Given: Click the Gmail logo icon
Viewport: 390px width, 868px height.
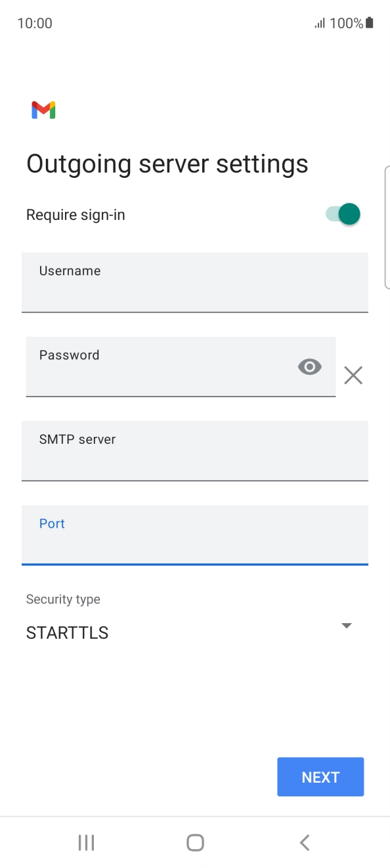Looking at the screenshot, I should tap(43, 110).
